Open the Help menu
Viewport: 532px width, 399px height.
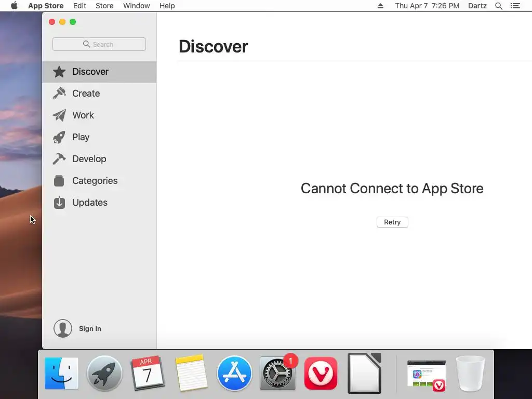pyautogui.click(x=167, y=6)
